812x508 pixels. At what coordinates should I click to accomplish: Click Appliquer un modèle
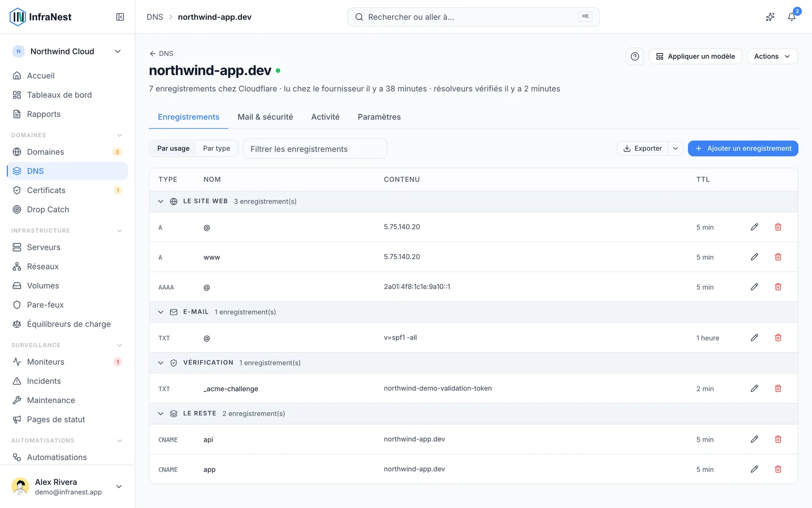point(695,56)
